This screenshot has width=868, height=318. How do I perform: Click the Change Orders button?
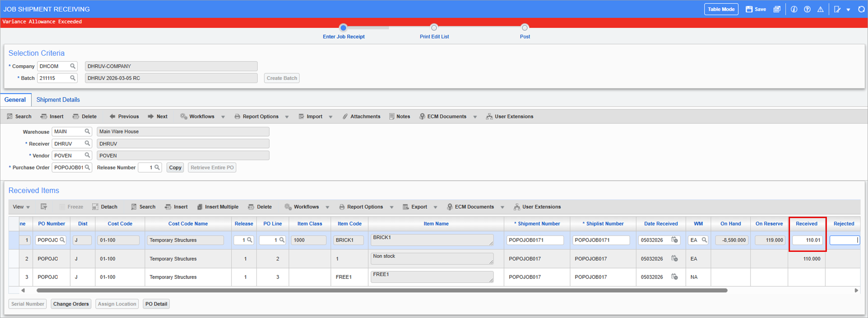(71, 304)
